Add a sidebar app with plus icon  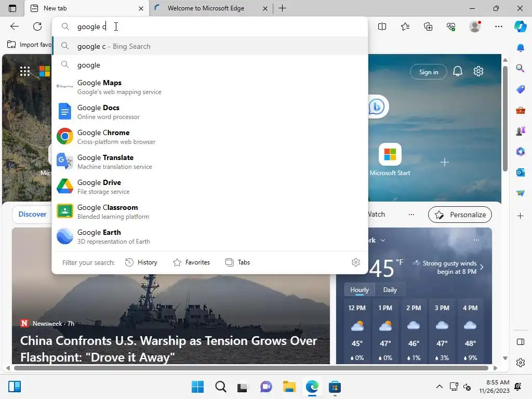pyautogui.click(x=521, y=216)
